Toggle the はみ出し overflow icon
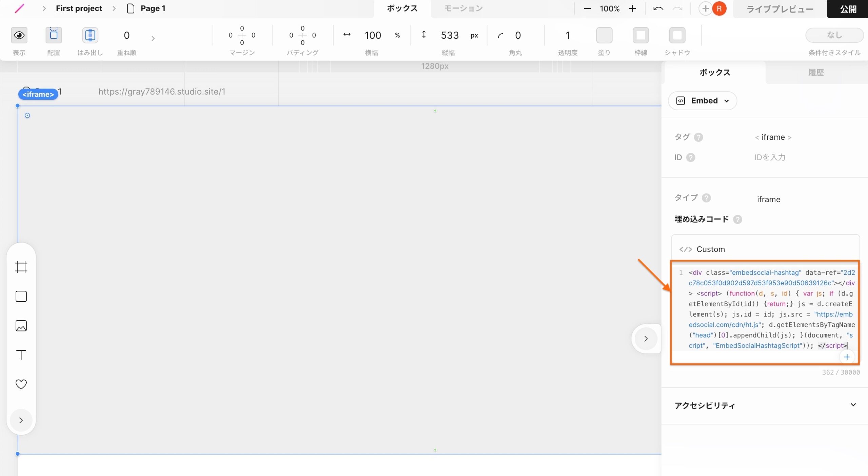868x476 pixels. pos(90,35)
